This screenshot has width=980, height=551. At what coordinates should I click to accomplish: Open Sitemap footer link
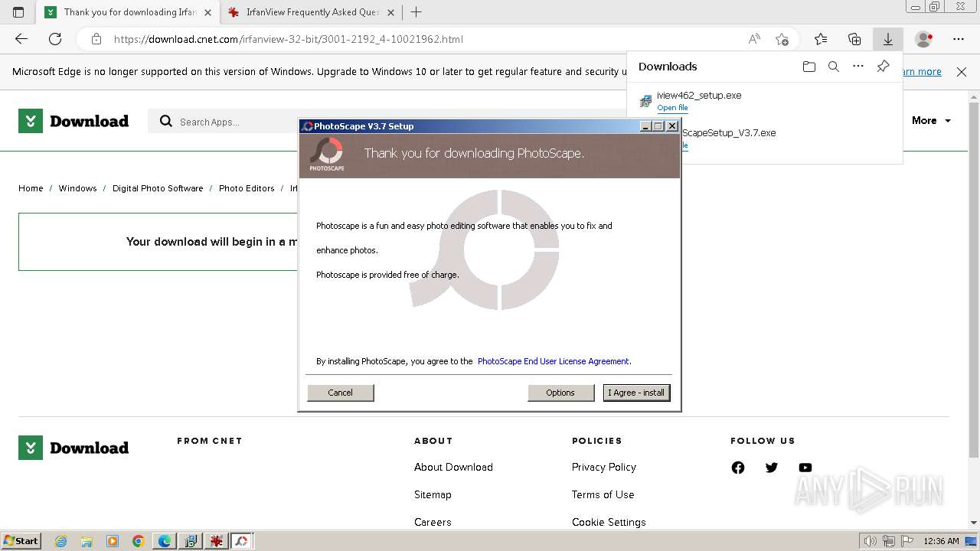pos(433,494)
